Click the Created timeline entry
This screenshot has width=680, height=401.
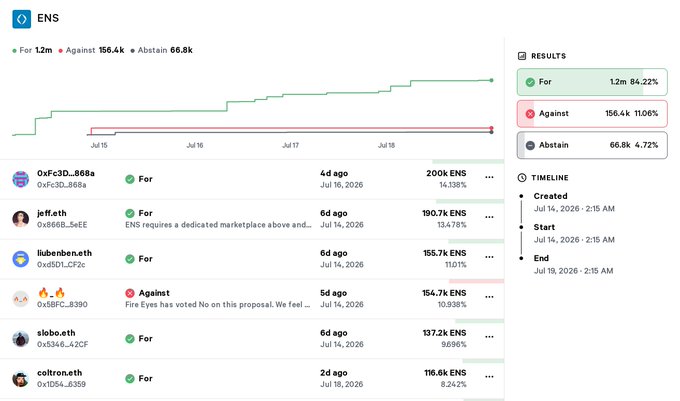pos(574,202)
